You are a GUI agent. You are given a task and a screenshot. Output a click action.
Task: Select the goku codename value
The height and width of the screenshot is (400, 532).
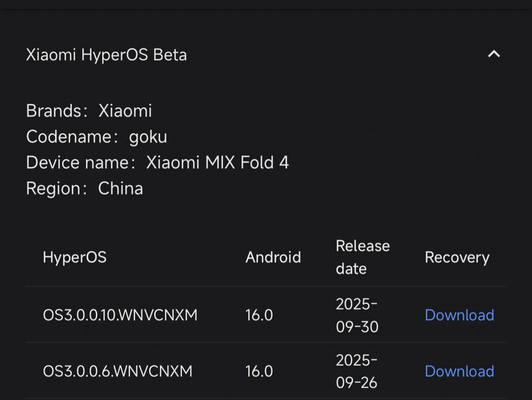tap(148, 137)
